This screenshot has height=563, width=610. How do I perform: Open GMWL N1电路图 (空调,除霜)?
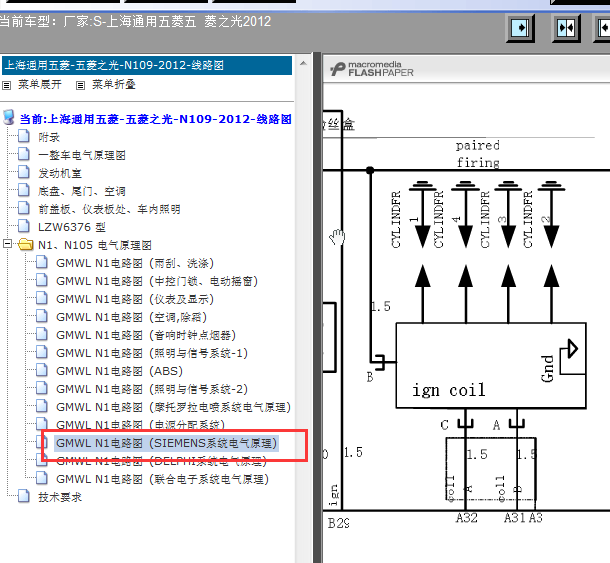[x=131, y=317]
